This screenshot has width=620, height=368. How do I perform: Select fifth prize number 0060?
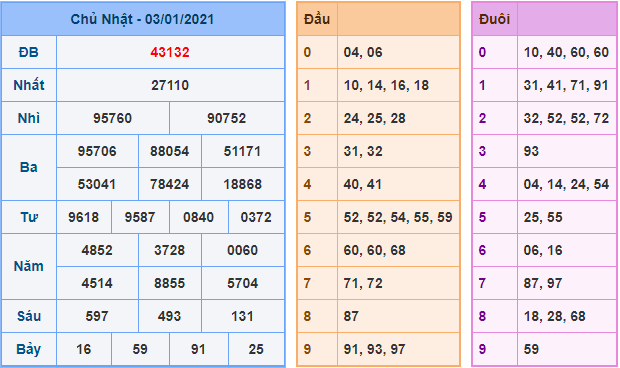(242, 250)
